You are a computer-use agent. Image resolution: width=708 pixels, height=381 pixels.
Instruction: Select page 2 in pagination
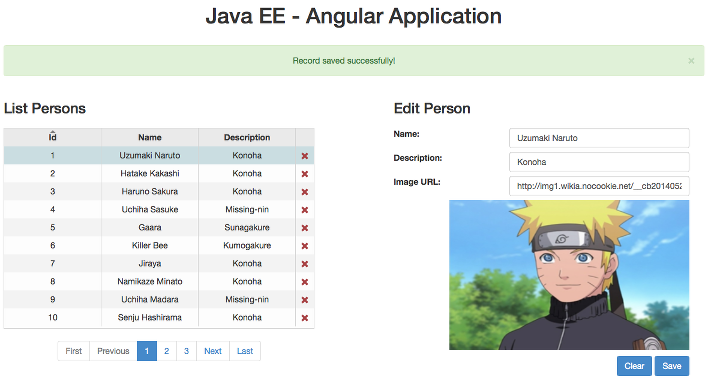pyautogui.click(x=167, y=351)
